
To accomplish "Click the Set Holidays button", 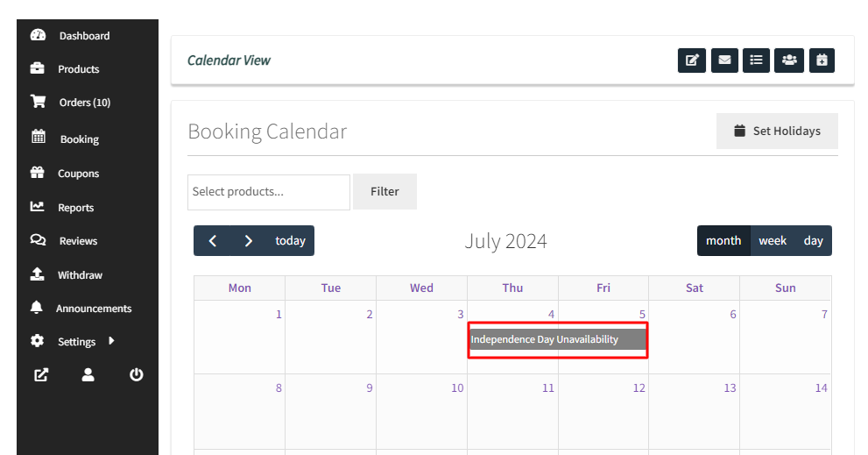I will coord(777,132).
